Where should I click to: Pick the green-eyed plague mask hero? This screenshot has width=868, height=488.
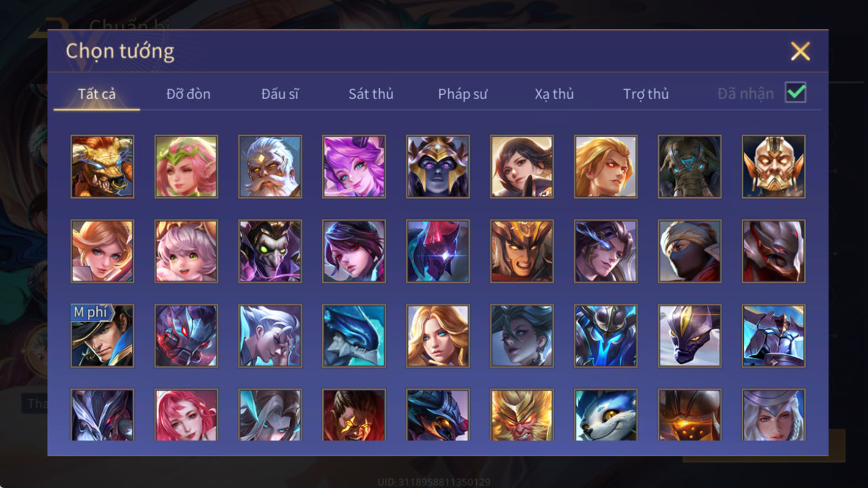[x=270, y=251]
